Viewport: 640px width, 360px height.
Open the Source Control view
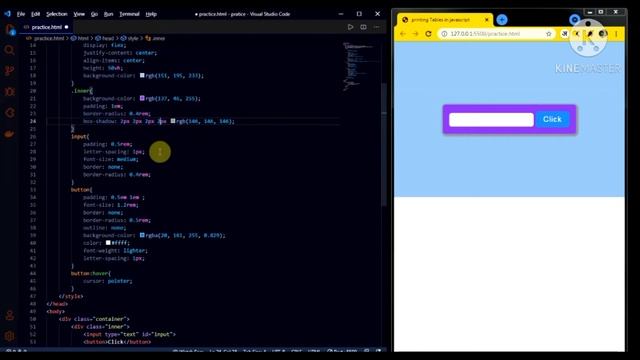pos(9,71)
